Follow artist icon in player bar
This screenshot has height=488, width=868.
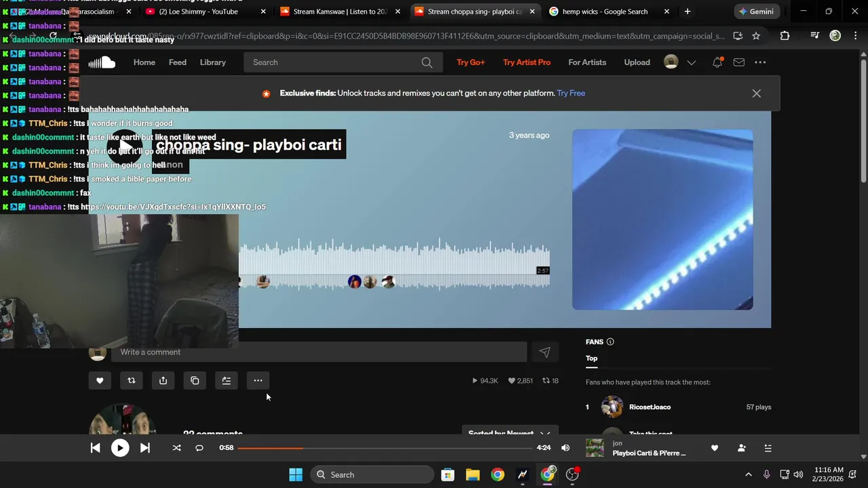click(741, 447)
